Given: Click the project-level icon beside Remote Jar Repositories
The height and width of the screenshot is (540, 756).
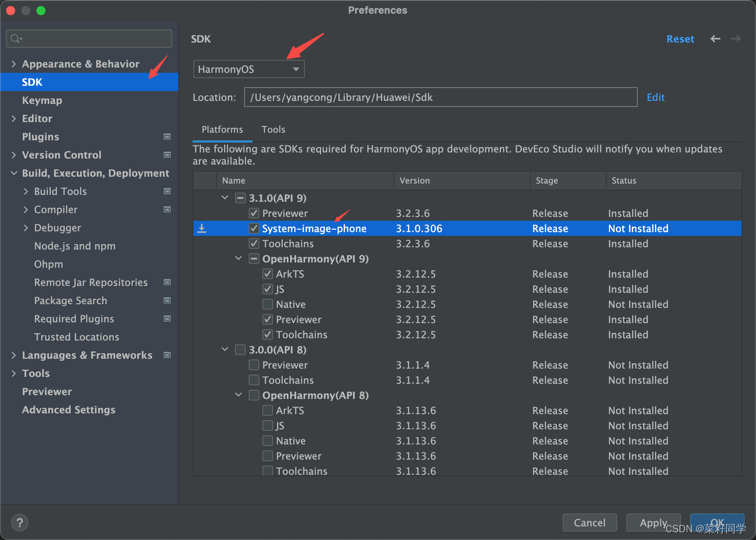Looking at the screenshot, I should [167, 282].
